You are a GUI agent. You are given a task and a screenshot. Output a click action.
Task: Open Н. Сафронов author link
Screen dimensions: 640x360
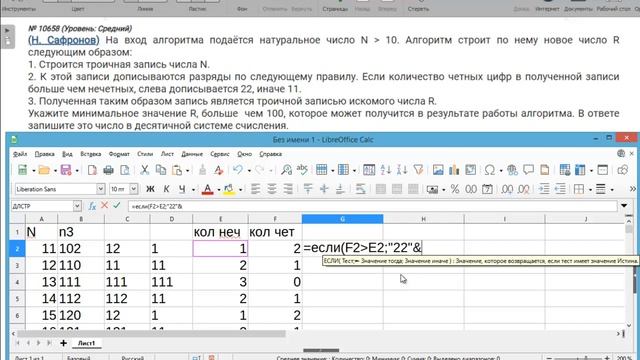[64, 40]
